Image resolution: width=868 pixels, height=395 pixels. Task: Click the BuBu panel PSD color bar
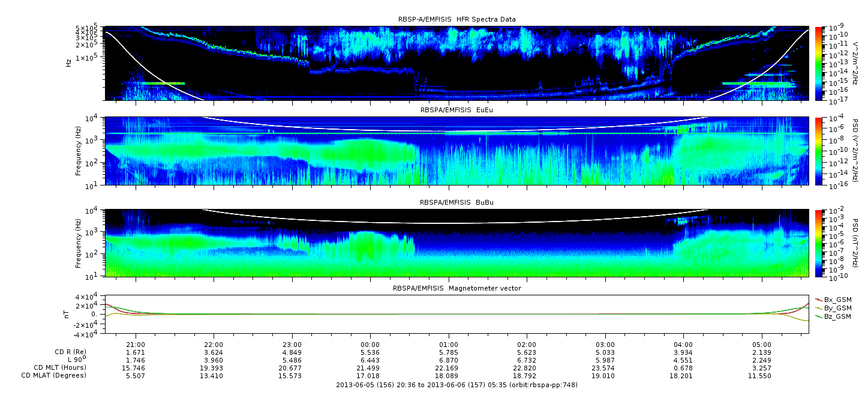coord(819,243)
